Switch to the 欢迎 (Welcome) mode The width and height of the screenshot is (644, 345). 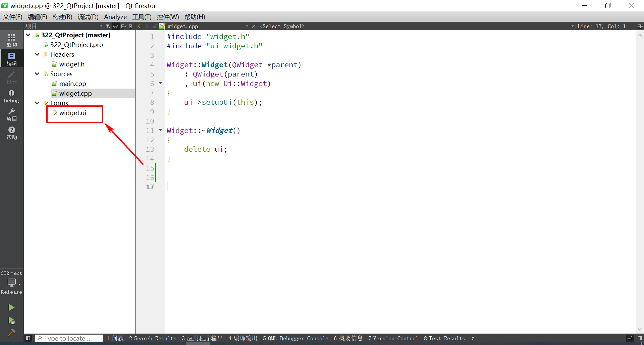12,40
